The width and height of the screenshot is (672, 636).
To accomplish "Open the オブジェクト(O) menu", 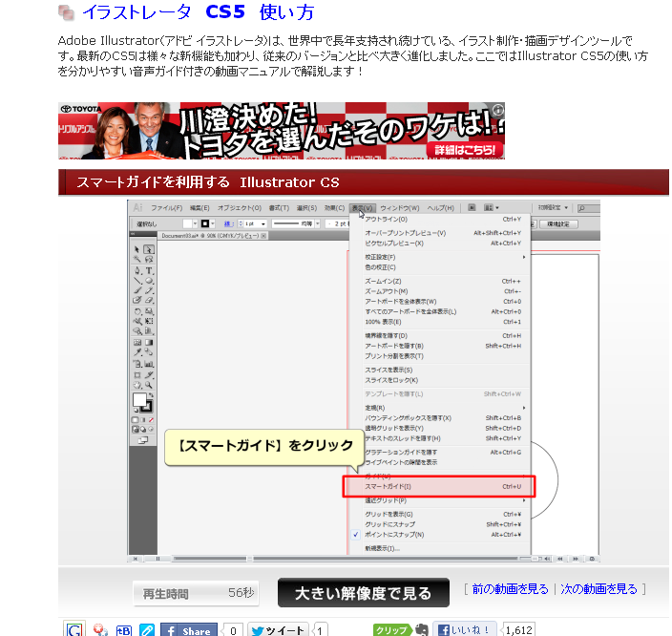I will coord(240,208).
